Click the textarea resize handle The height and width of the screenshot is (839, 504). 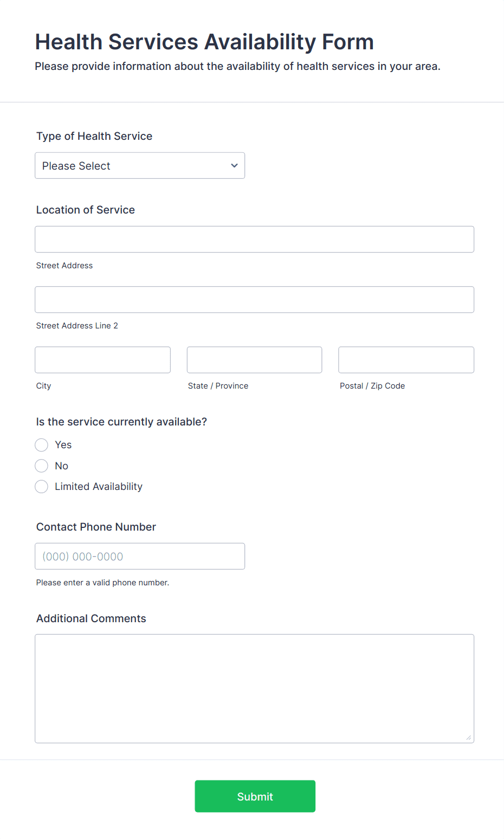click(x=468, y=737)
